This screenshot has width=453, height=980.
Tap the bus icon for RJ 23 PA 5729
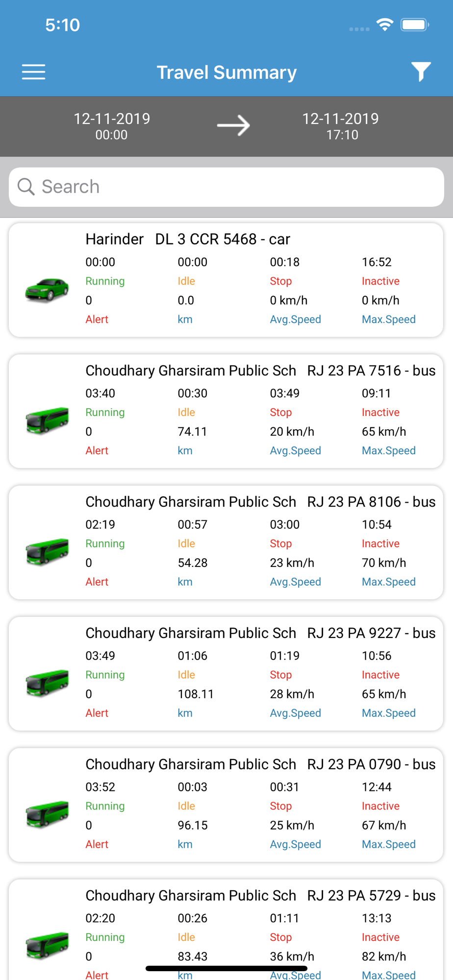(47, 946)
